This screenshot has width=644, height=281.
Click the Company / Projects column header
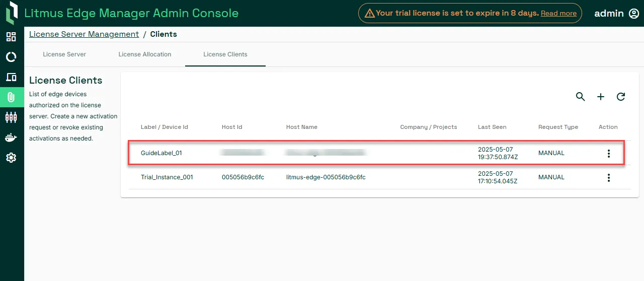(x=429, y=127)
